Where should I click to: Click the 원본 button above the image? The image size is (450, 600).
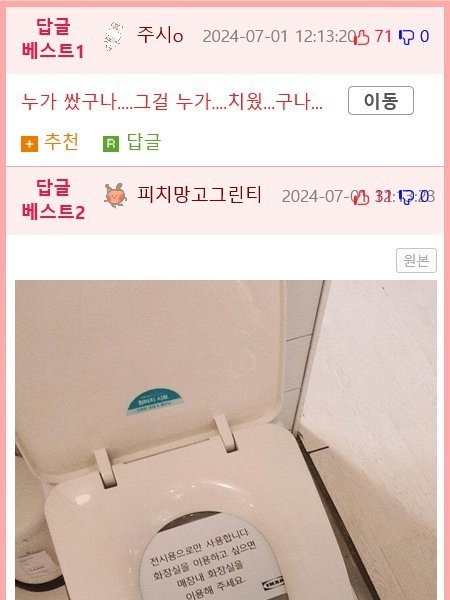(416, 261)
